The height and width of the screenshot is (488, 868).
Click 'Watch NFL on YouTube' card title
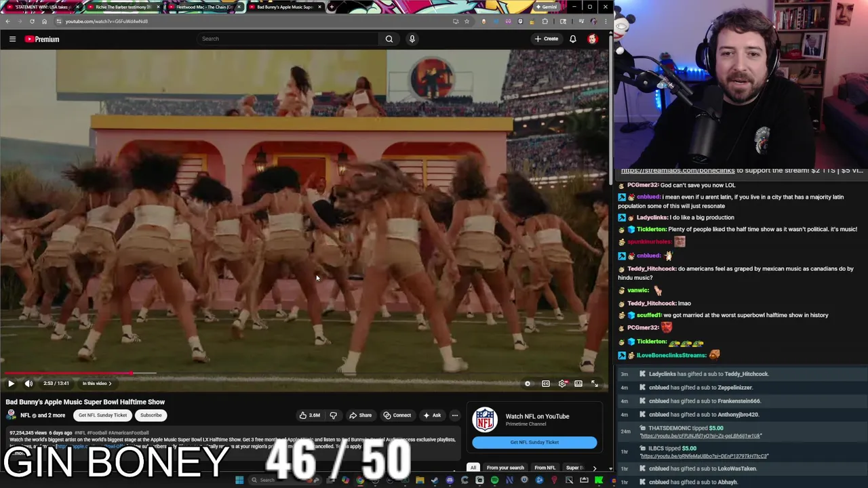point(537,416)
